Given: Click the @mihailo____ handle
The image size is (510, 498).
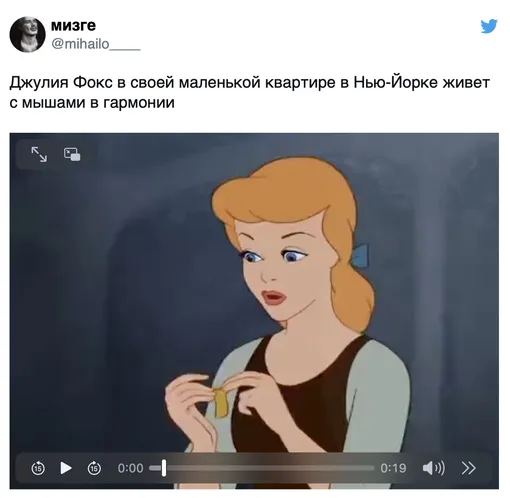Looking at the screenshot, I should tap(95, 44).
